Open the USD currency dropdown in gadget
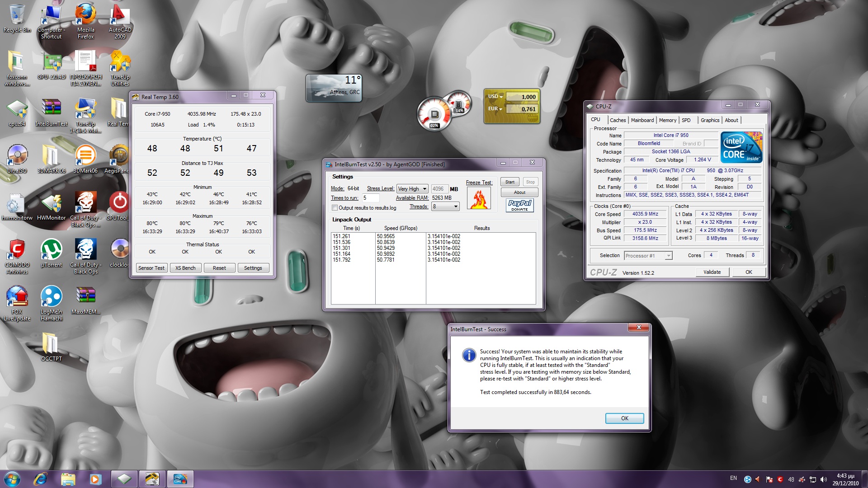The width and height of the screenshot is (868, 488). (x=495, y=97)
